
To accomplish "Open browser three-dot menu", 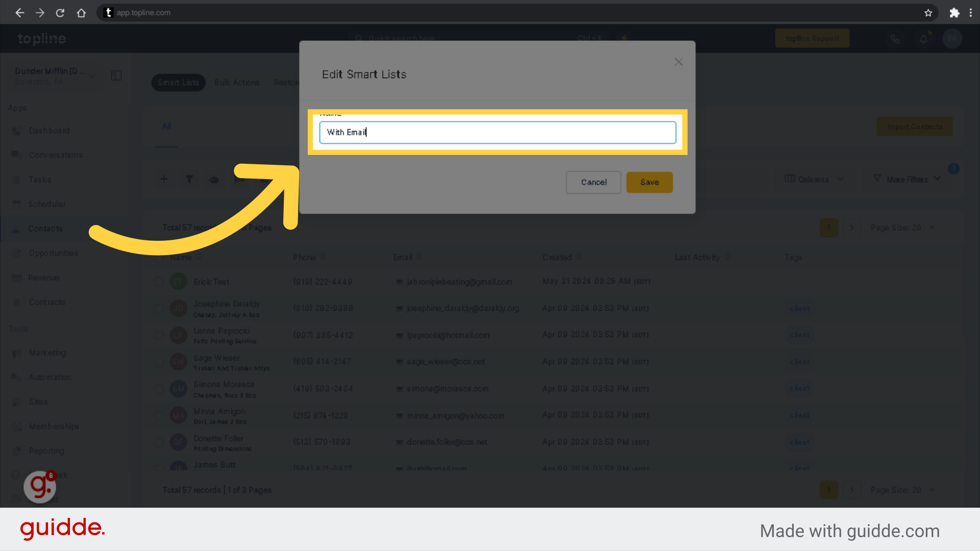I will click(x=971, y=13).
